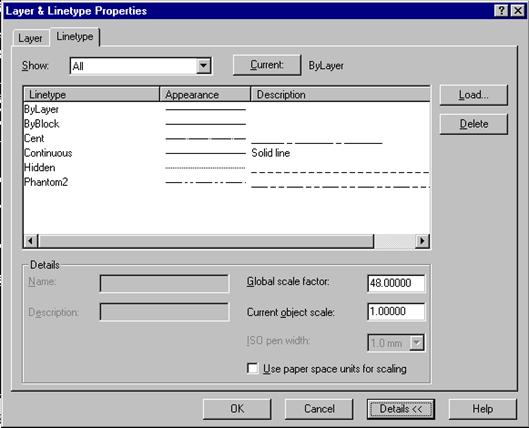Switch to the Layer tab
This screenshot has width=529, height=428.
click(x=30, y=38)
